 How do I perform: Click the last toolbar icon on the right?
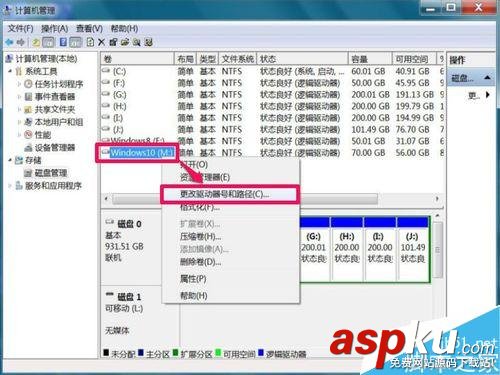pos(149,42)
